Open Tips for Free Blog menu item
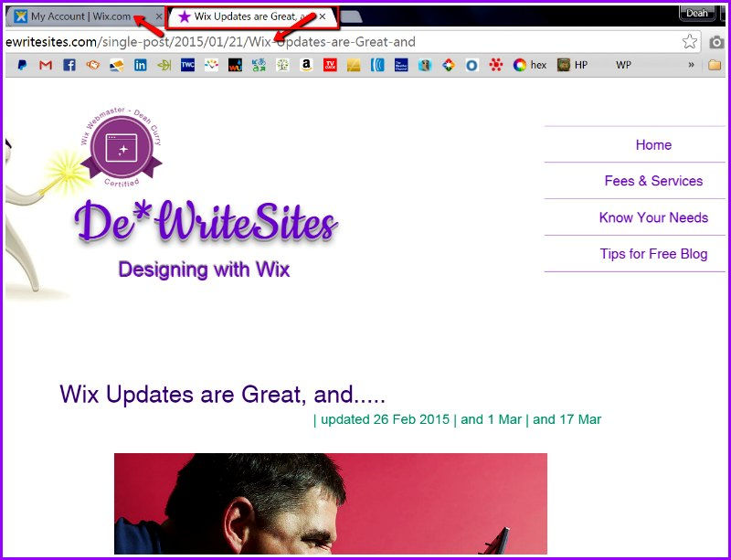The width and height of the screenshot is (731, 560). coord(653,254)
